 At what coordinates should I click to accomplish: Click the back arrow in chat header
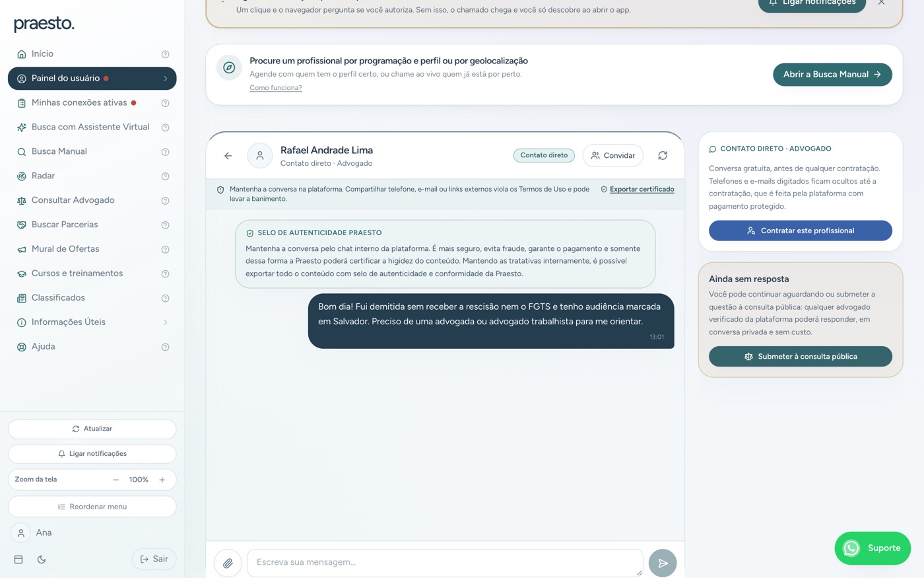(x=228, y=156)
